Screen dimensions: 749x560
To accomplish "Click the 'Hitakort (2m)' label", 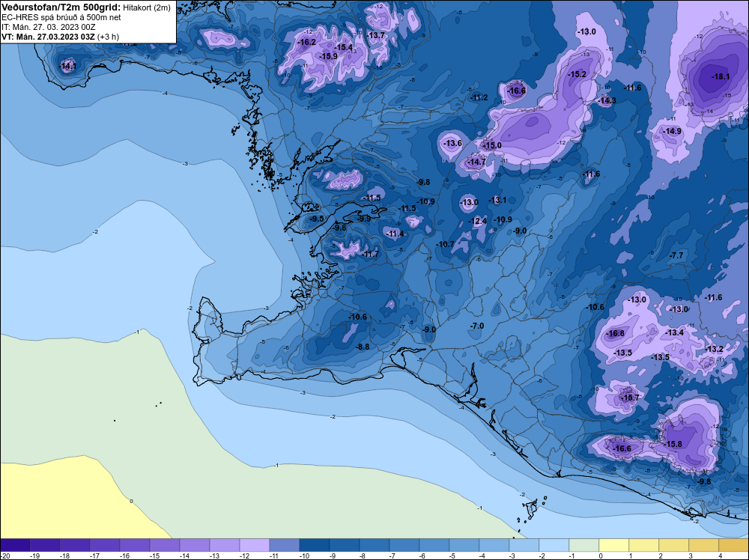I will (x=147, y=7).
